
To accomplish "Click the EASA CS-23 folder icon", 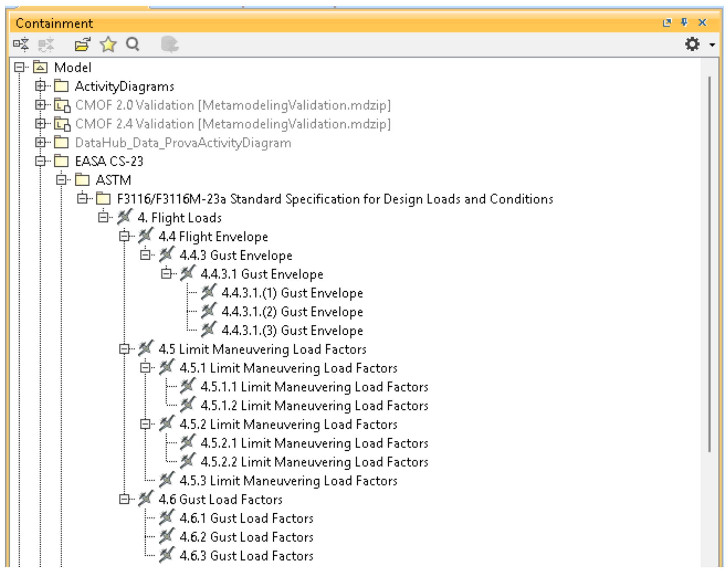I will coord(62,161).
